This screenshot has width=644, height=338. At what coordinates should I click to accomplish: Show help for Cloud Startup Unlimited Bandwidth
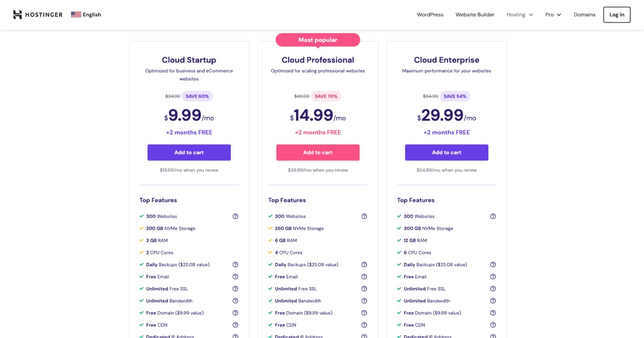click(235, 301)
